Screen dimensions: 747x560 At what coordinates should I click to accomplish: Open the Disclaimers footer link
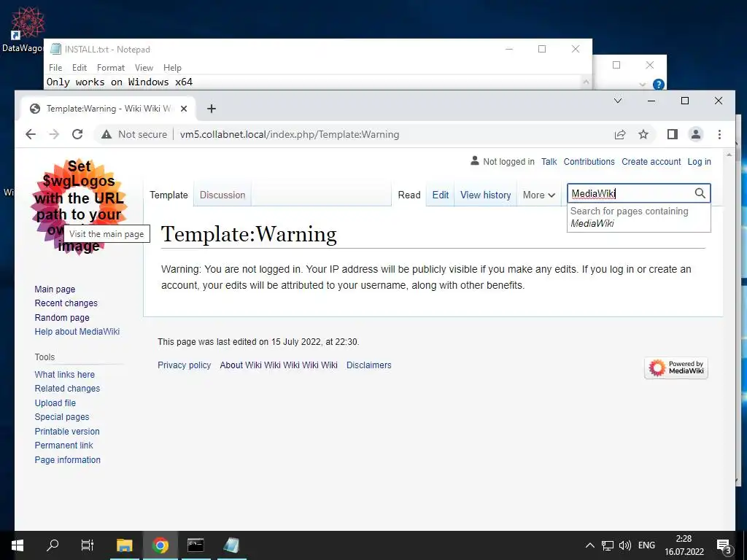(368, 365)
